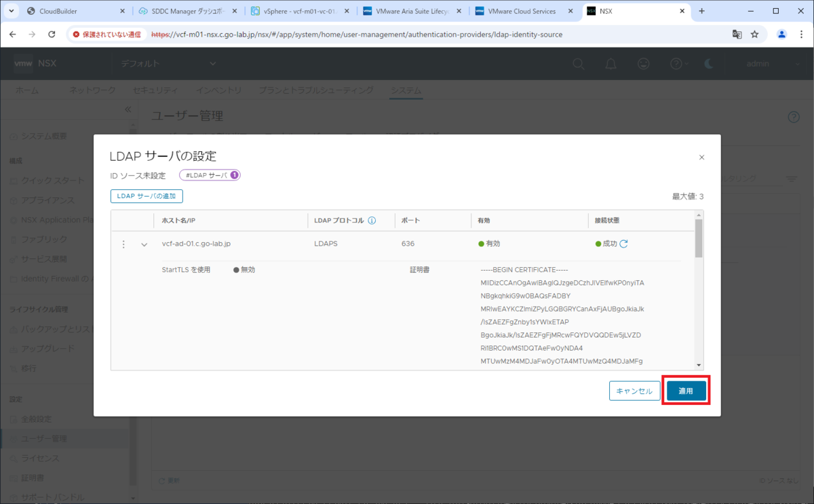814x504 pixels.
Task: Open 証明書 in the sidebar
Action: click(x=33, y=478)
